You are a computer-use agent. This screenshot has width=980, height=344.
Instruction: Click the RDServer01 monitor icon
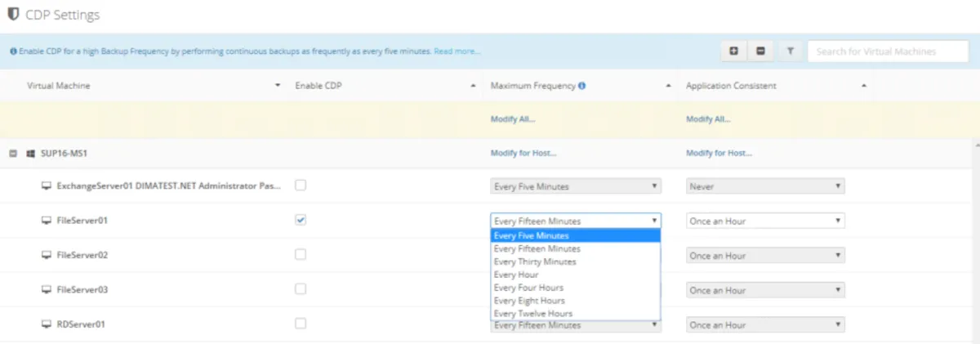tap(47, 324)
